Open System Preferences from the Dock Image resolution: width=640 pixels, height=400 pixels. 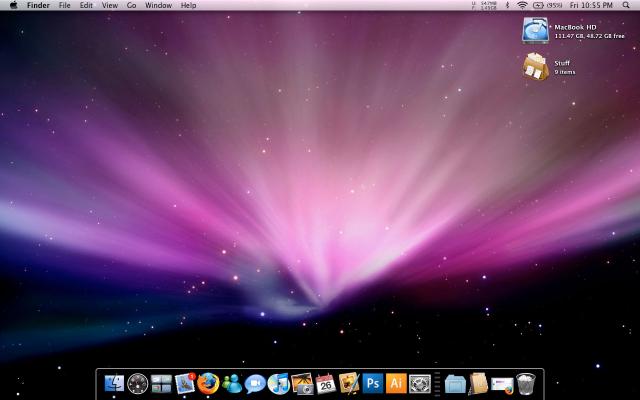pyautogui.click(x=420, y=384)
